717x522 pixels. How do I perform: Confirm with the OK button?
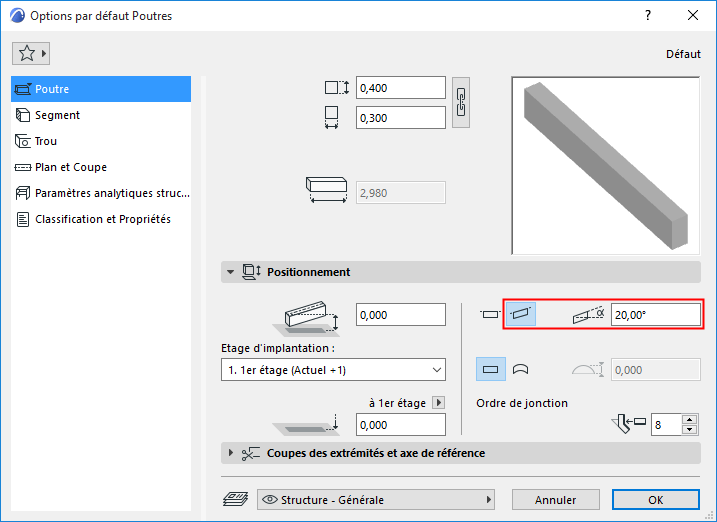(655, 499)
